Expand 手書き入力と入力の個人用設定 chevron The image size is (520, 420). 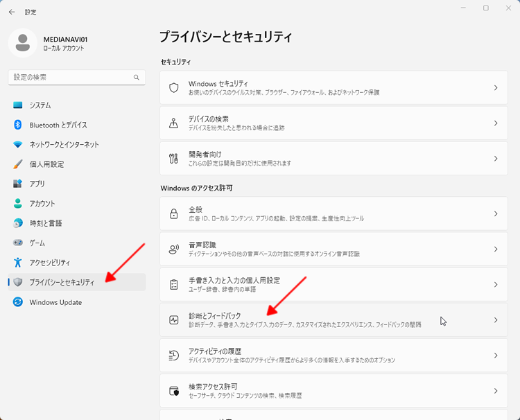pos(496,284)
